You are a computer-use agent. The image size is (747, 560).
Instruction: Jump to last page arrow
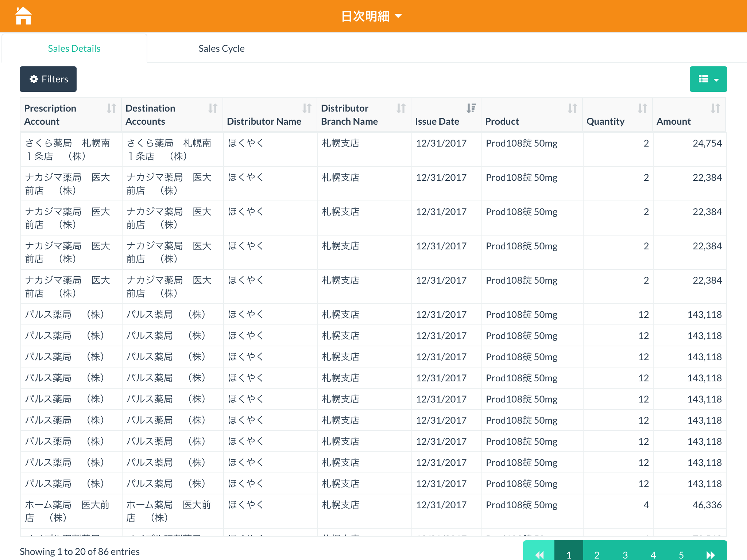click(x=710, y=554)
